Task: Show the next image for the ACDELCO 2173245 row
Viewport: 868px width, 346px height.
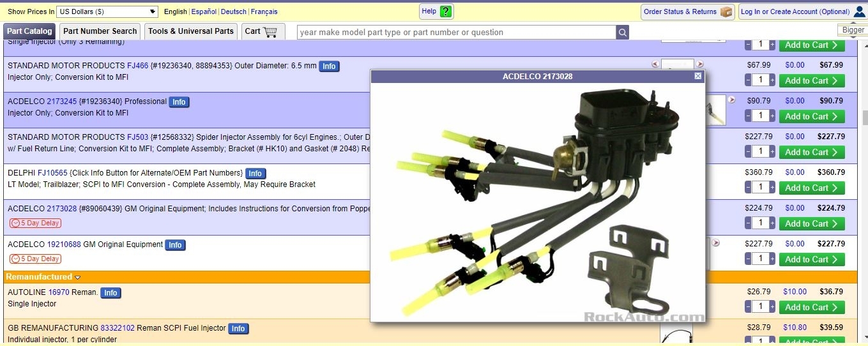Action: [732, 100]
